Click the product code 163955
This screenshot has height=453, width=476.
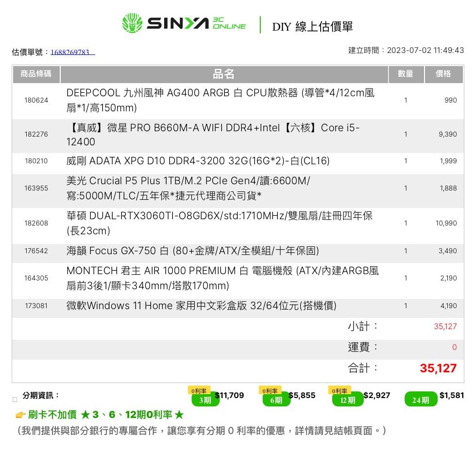(x=36, y=188)
